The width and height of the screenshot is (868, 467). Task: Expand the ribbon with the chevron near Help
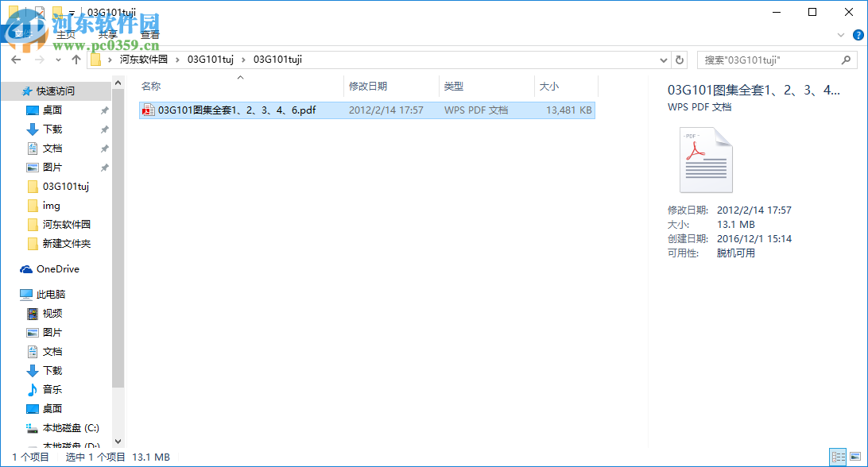(x=840, y=35)
